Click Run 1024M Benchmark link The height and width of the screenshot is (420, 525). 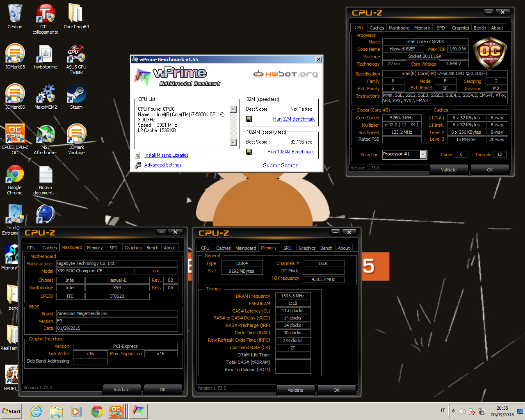(290, 152)
